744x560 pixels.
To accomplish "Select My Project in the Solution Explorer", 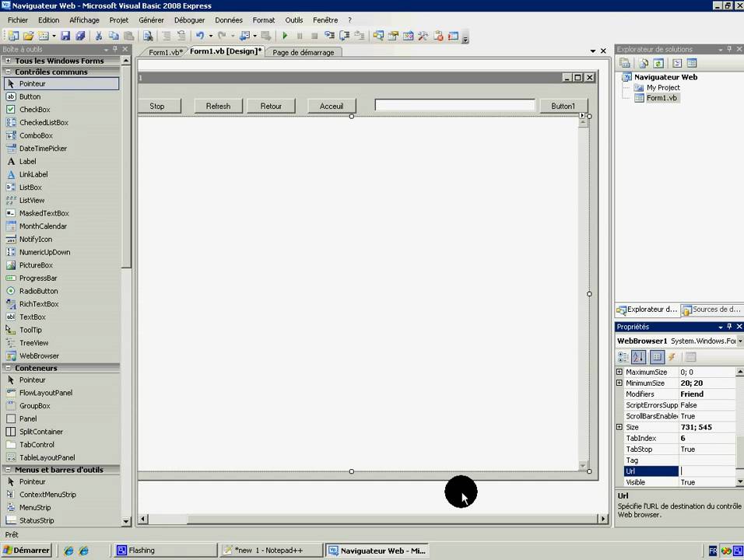I will pos(663,87).
